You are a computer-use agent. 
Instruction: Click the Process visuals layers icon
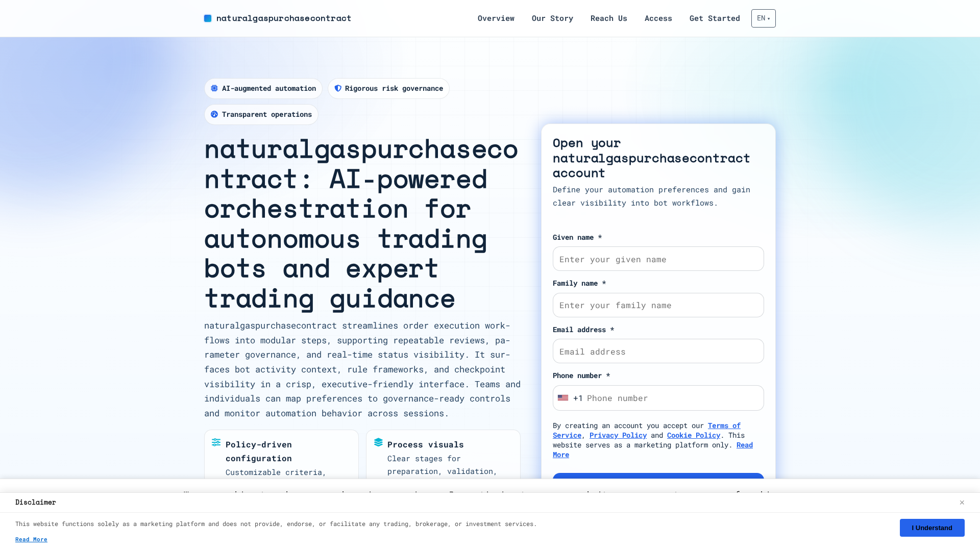378,442
